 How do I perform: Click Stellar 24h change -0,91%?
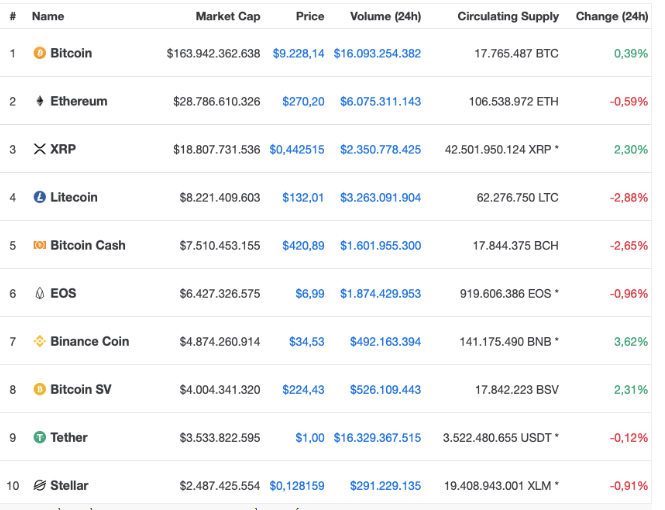tap(629, 485)
